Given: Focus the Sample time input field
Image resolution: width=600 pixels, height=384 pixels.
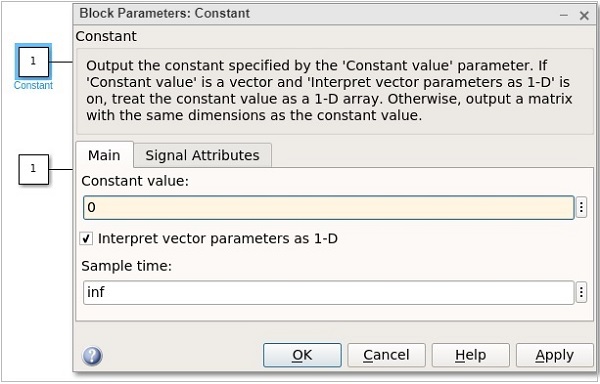Looking at the screenshot, I should coord(329,293).
